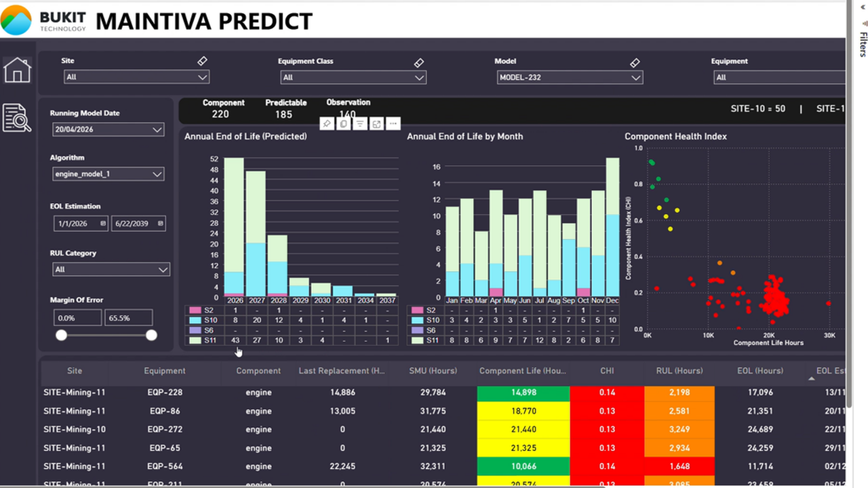Select the EQP-272 equipment cell
The image size is (868, 488).
point(164,429)
